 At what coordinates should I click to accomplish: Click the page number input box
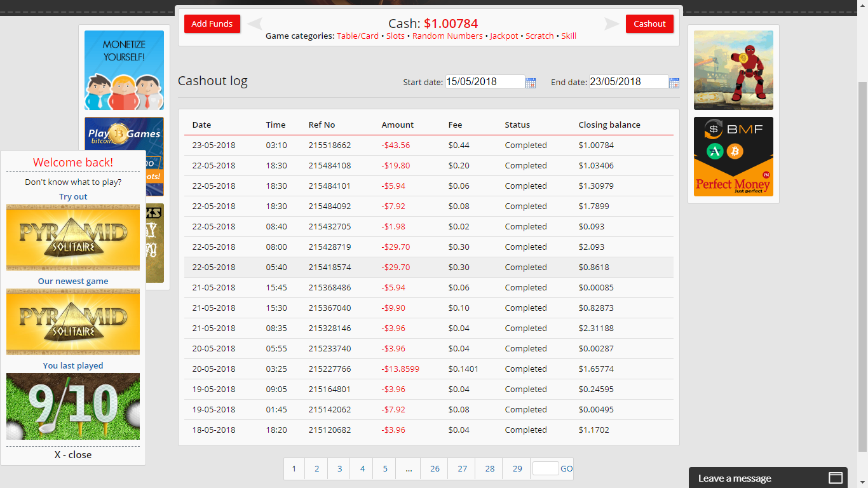pos(545,468)
